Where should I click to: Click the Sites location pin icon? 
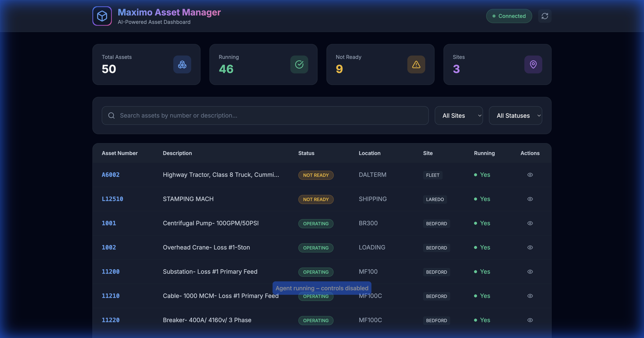tap(533, 64)
